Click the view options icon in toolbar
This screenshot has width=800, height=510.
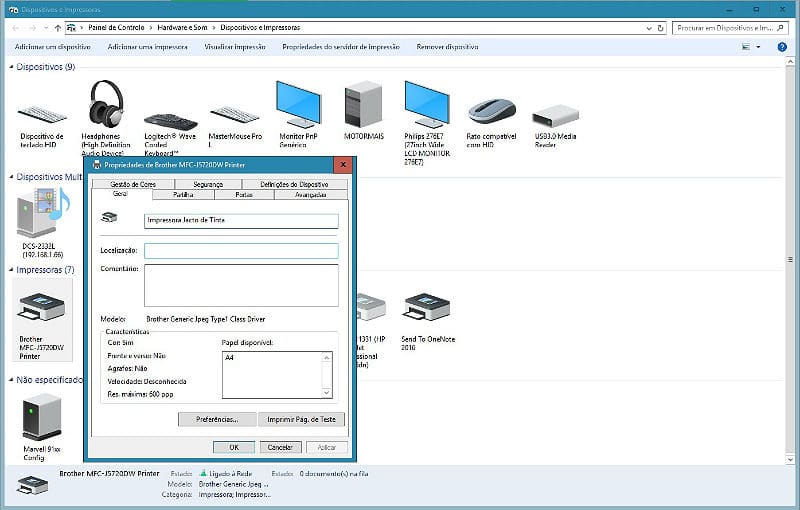pyautogui.click(x=746, y=47)
